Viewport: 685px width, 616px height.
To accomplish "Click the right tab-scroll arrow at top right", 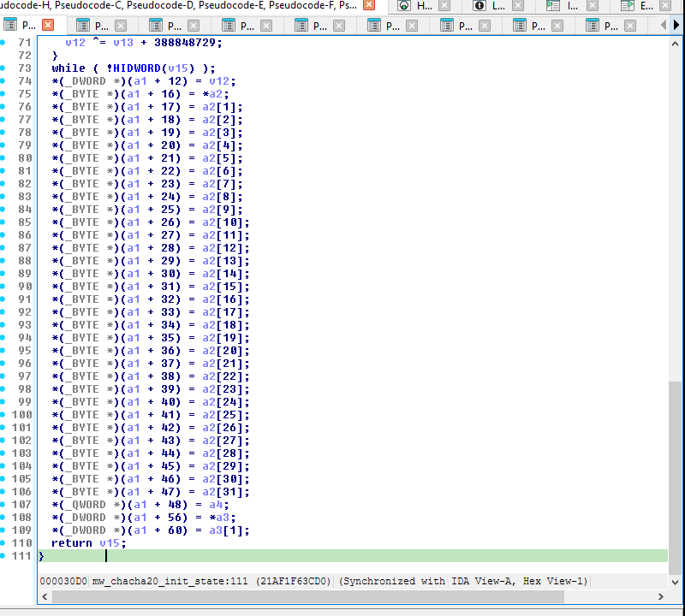I will [x=676, y=27].
